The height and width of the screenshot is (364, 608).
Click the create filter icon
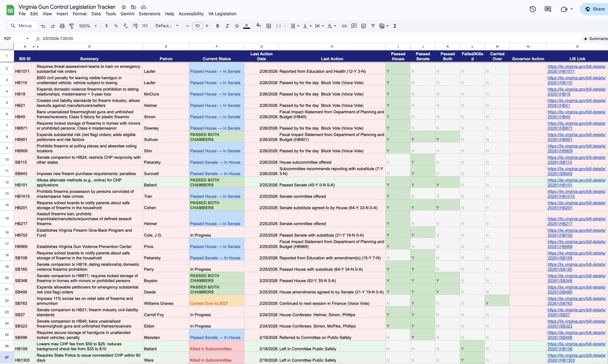373,26
